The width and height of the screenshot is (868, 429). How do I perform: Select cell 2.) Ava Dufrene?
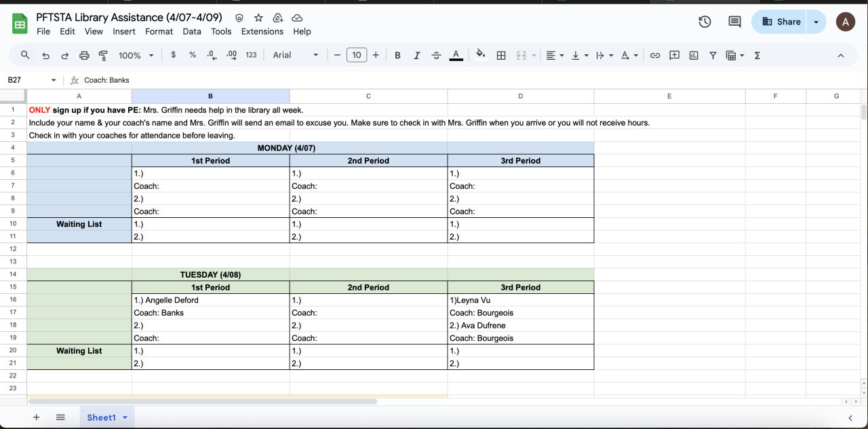point(520,325)
